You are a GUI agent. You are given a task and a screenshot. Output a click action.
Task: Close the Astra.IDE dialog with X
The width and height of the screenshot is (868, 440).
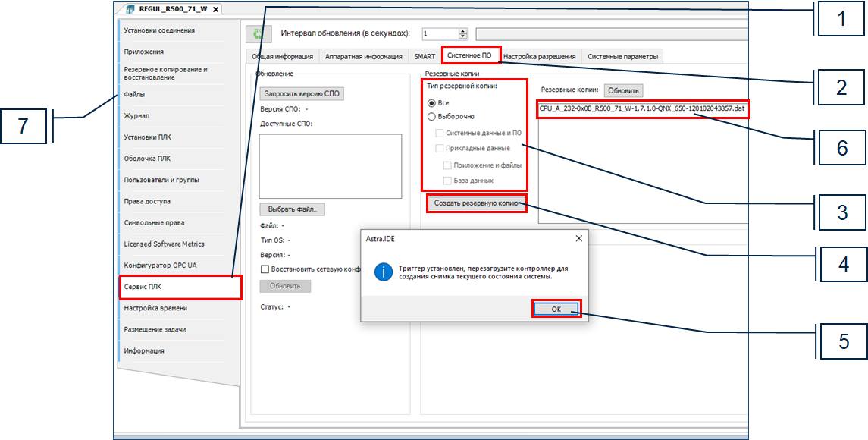pyautogui.click(x=578, y=238)
